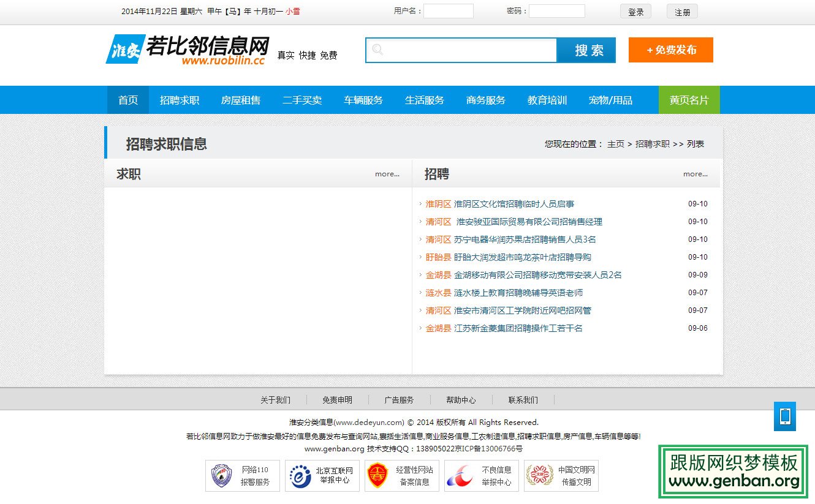Image resolution: width=815 pixels, height=504 pixels.
Task: Select 黄页名片 in the navigation bar
Action: 689,100
